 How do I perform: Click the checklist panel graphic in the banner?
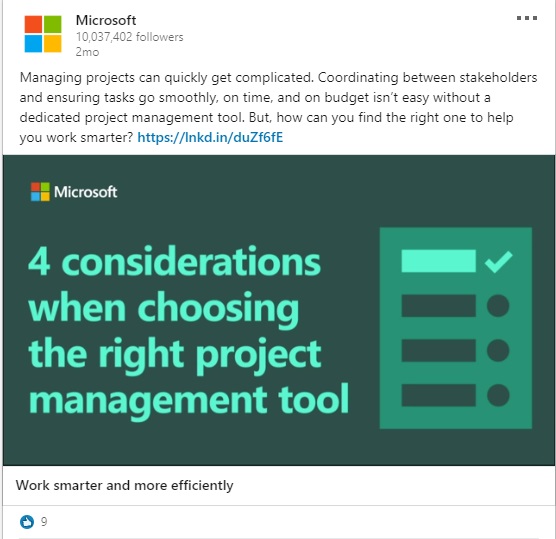click(456, 328)
